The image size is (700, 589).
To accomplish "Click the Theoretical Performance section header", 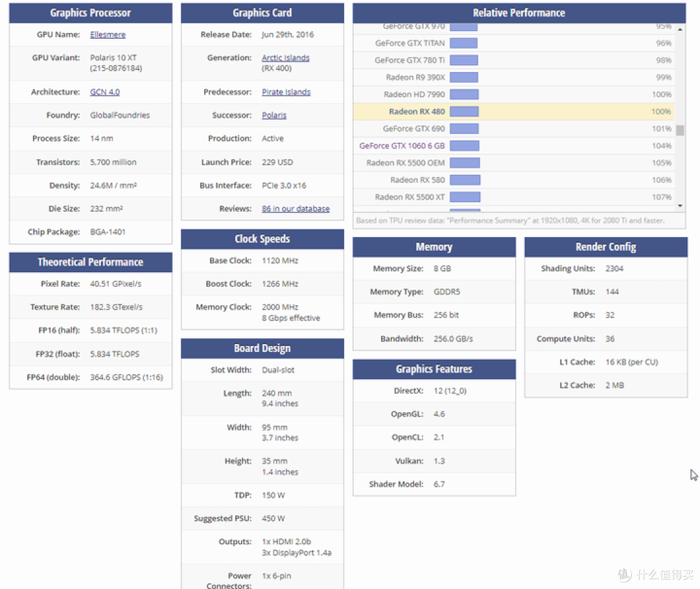I will click(x=91, y=262).
